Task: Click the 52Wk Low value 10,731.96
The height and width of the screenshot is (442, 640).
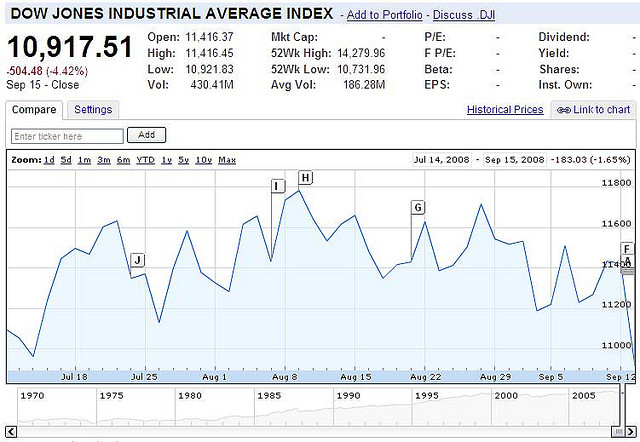Action: (x=361, y=69)
